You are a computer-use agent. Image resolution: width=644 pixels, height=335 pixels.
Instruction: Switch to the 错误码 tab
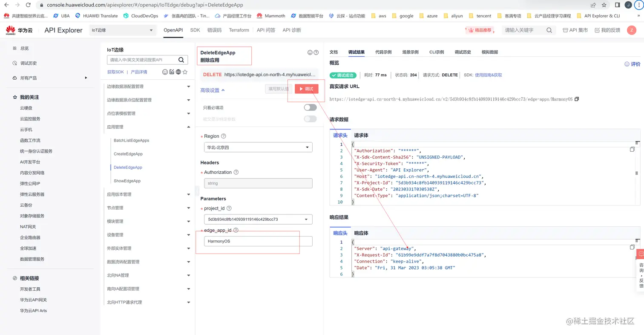point(214,30)
